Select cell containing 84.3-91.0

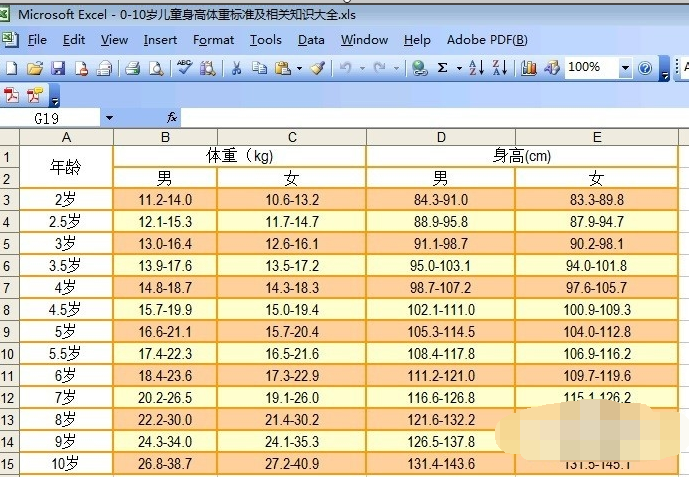click(x=441, y=200)
